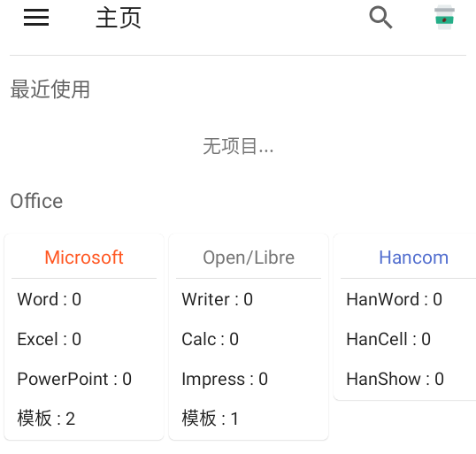Select HanCell : 0 entry
This screenshot has width=476, height=454.
pyautogui.click(x=388, y=339)
